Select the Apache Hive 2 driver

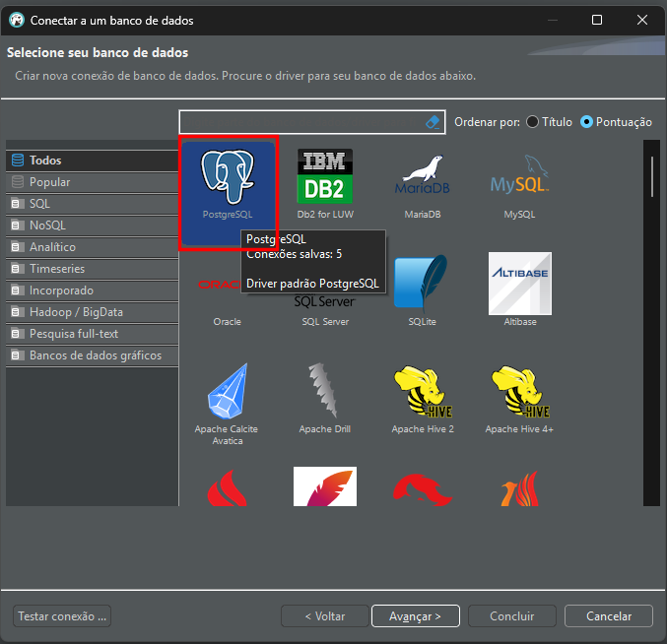coord(422,396)
